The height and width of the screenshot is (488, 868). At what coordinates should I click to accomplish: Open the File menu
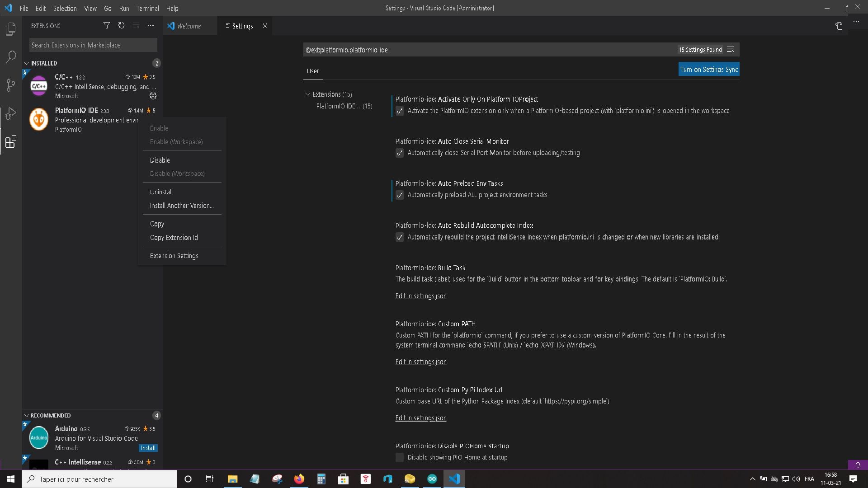pos(24,8)
